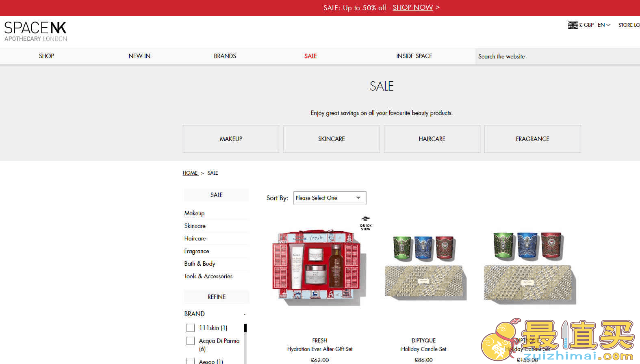Check the Aesop brand checkbox

[191, 361]
